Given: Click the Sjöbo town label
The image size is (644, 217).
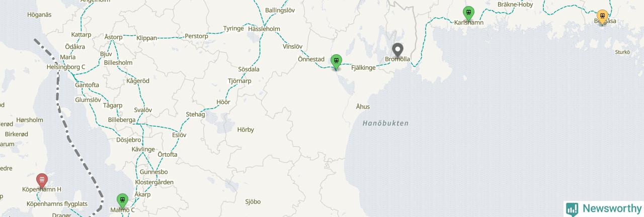Looking at the screenshot, I should (x=253, y=202).
